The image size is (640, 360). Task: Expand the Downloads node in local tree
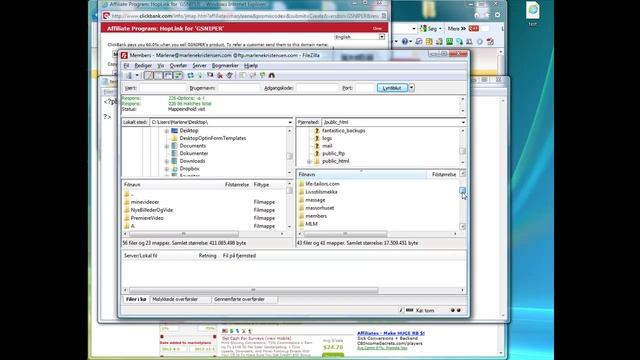pyautogui.click(x=167, y=161)
